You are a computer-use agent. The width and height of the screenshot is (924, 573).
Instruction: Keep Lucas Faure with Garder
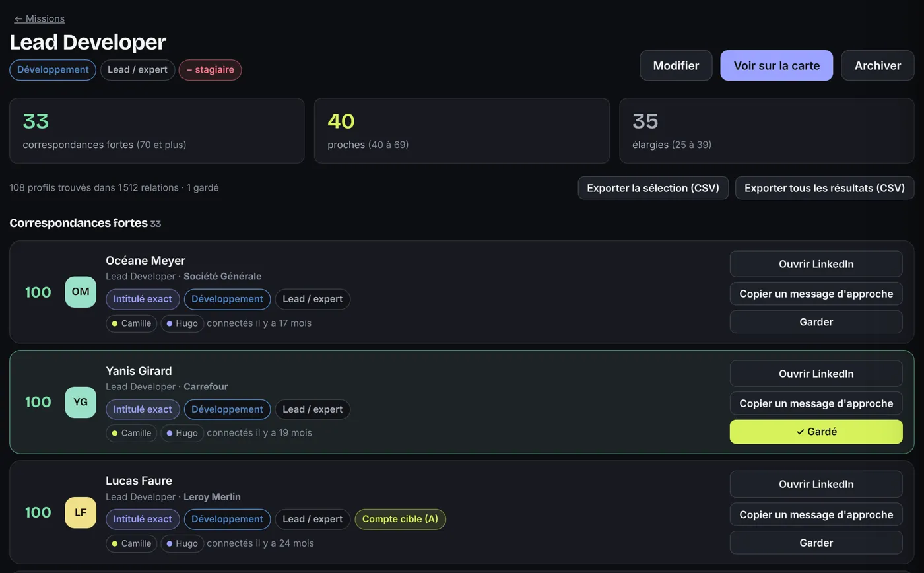816,543
